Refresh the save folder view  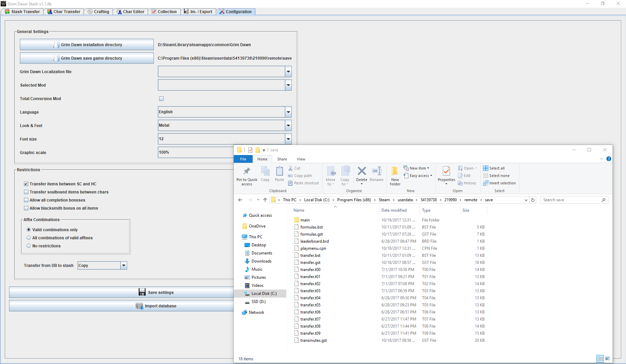pyautogui.click(x=533, y=200)
